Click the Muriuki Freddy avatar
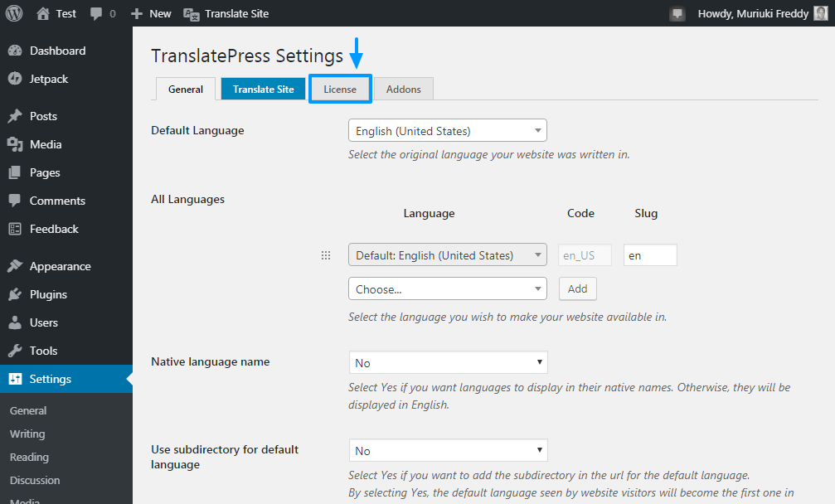This screenshot has height=504, width=835. click(821, 13)
